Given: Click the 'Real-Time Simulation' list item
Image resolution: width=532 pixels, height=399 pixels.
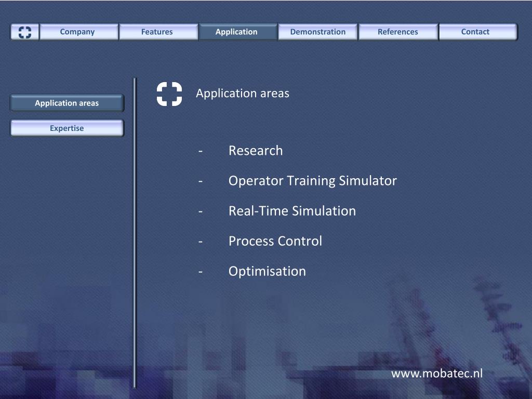Looking at the screenshot, I should pos(292,211).
